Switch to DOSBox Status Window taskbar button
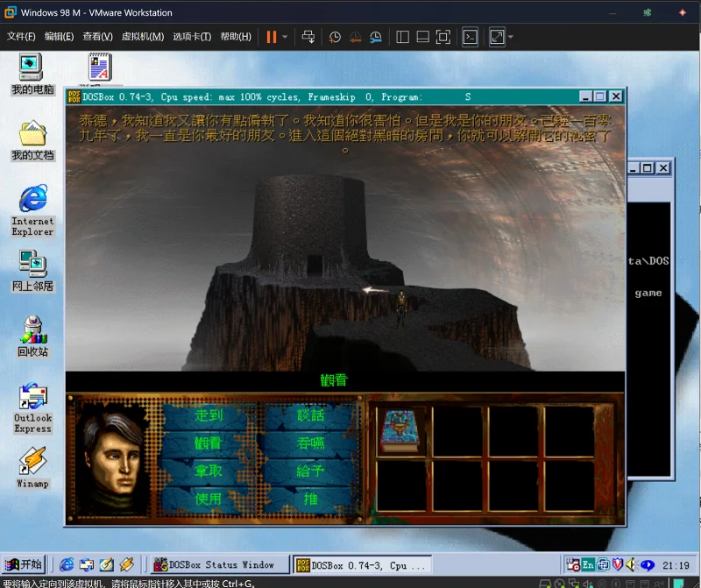 click(220, 564)
